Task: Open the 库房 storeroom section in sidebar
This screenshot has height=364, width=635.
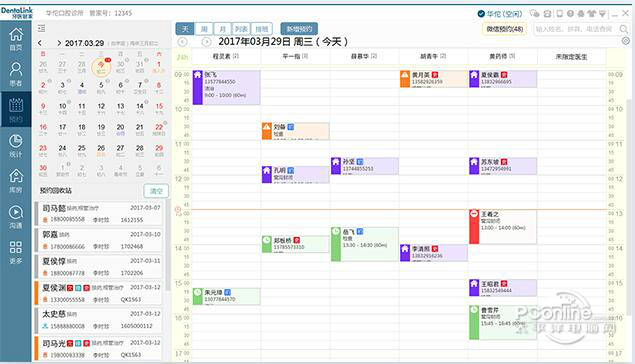Action: tap(16, 181)
